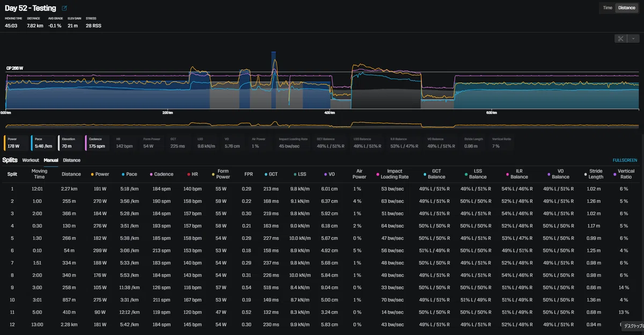Click the FULLSCREEN link
The height and width of the screenshot is (335, 644).
[625, 160]
